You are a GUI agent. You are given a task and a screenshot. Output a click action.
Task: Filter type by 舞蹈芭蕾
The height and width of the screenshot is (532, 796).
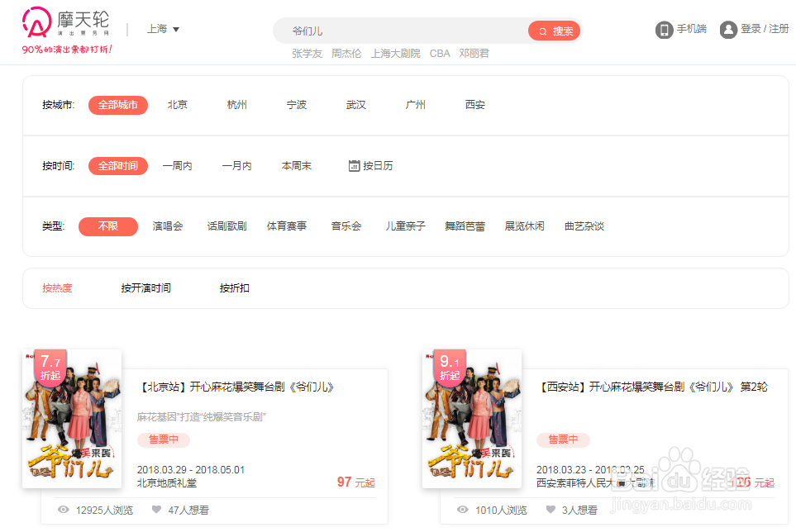pos(465,226)
